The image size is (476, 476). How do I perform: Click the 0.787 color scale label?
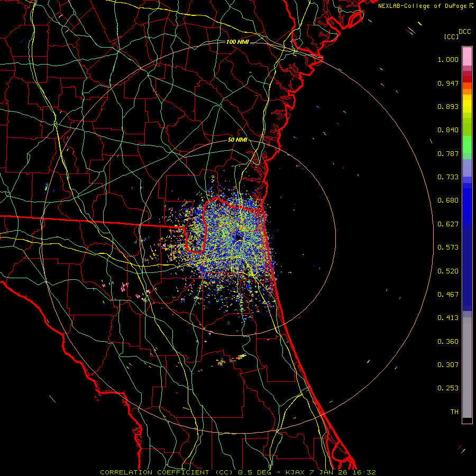coord(448,153)
